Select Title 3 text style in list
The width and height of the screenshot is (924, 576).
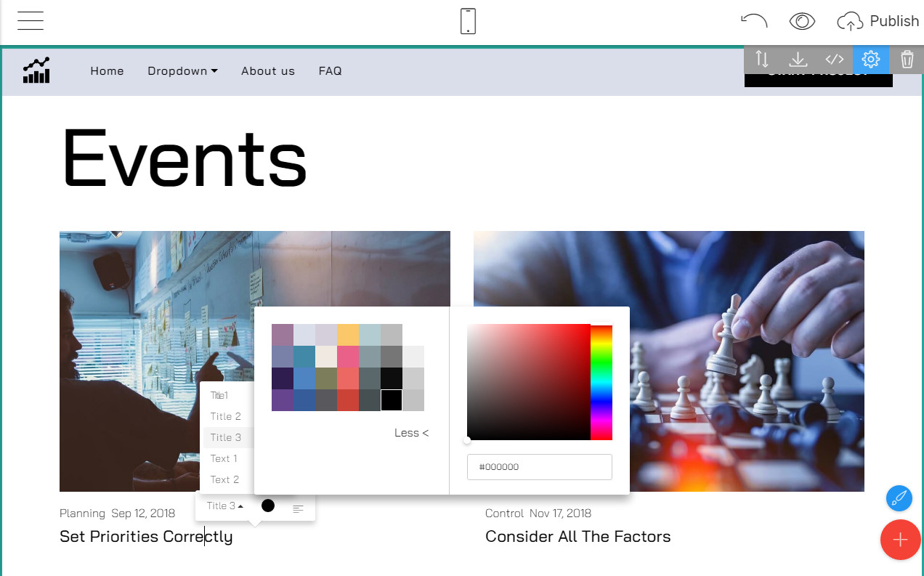tap(226, 437)
